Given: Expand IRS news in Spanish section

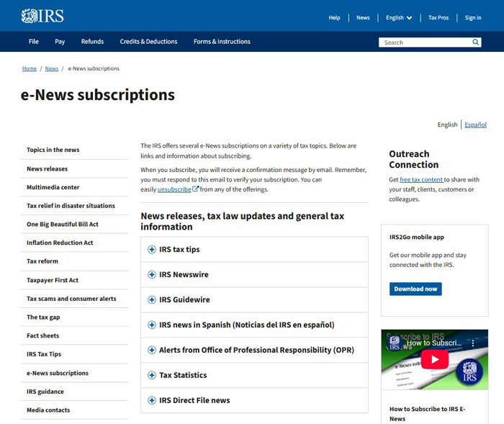Looking at the screenshot, I should [x=254, y=325].
